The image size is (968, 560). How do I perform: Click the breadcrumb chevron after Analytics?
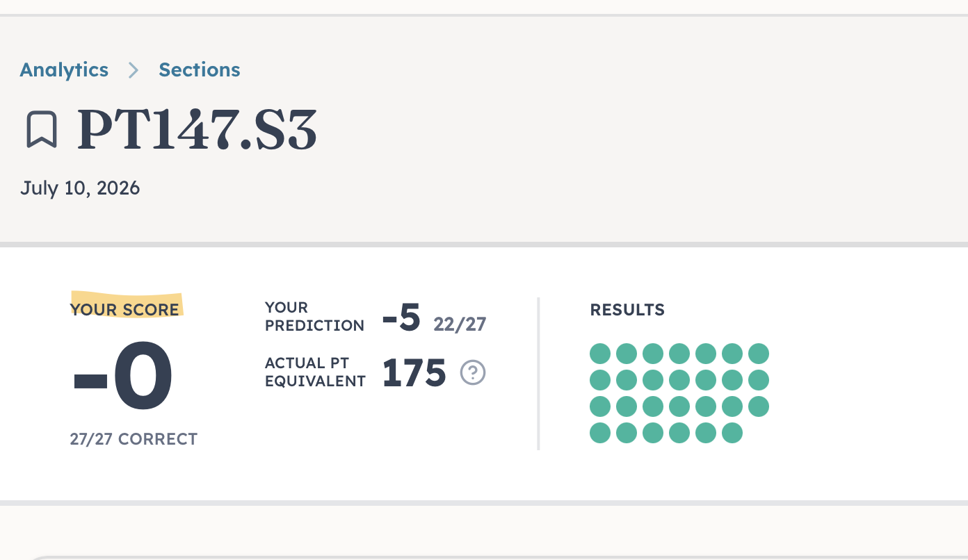(x=134, y=70)
